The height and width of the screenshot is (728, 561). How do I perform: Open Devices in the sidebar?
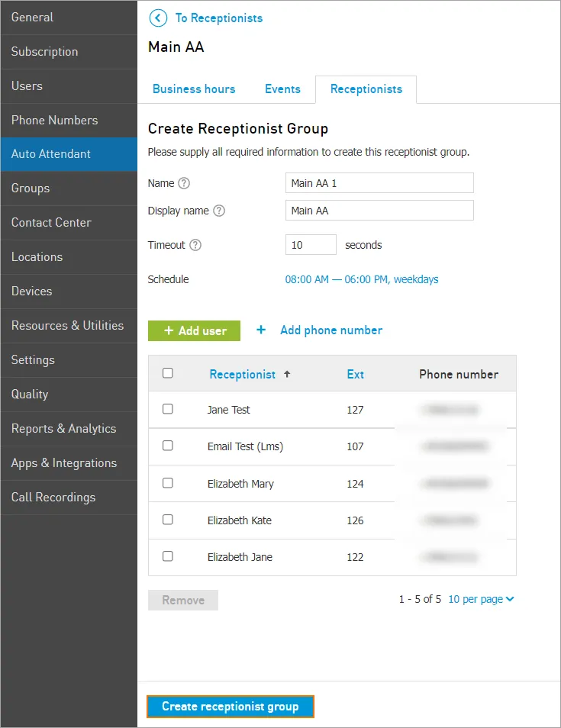tap(69, 292)
